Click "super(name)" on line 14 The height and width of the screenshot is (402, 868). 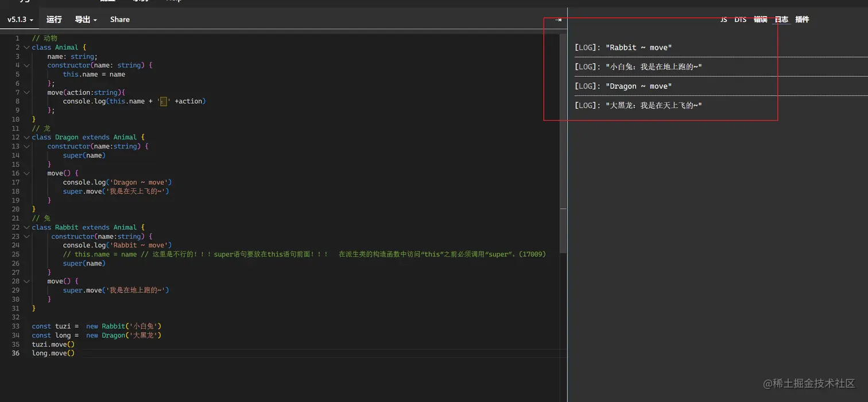84,155
